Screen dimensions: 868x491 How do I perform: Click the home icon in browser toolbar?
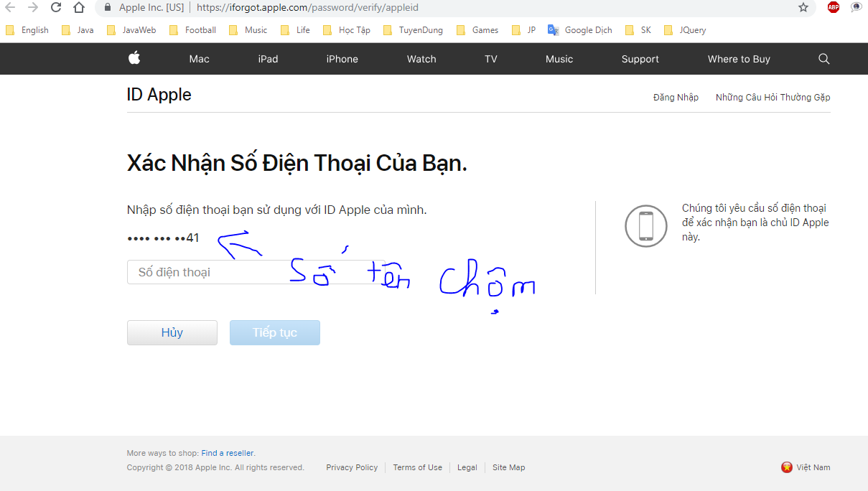[79, 8]
